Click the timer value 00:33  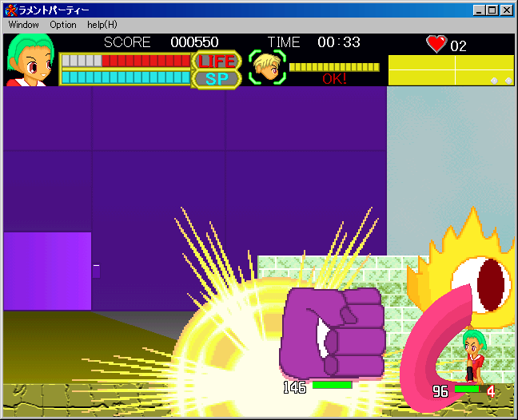pos(339,42)
